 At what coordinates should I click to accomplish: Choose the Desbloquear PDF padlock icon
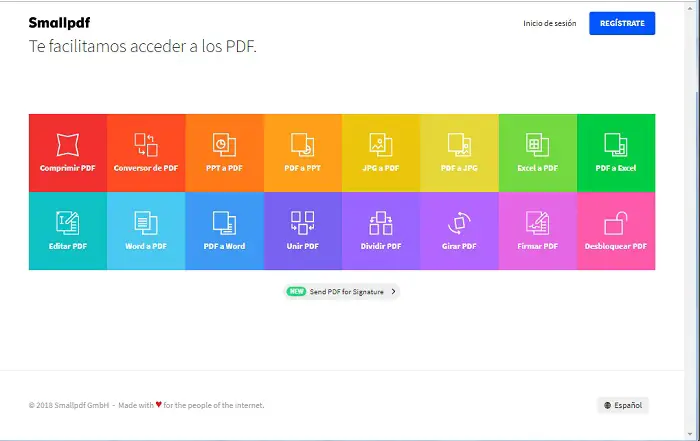tap(616, 223)
